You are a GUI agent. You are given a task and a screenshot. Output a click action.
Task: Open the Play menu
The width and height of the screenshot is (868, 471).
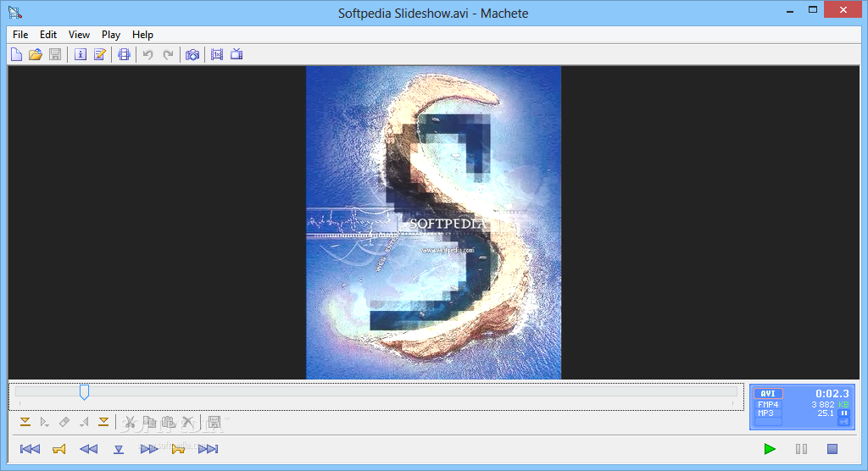(x=111, y=35)
